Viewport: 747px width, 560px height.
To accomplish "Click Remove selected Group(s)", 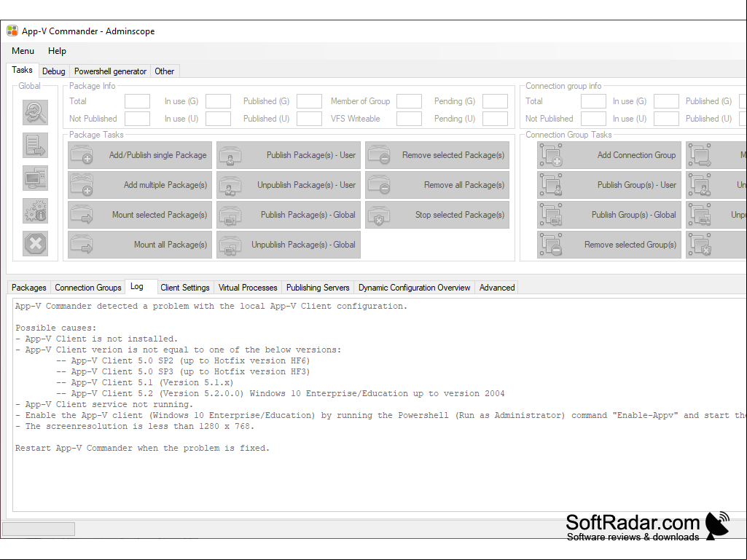I will [x=609, y=245].
